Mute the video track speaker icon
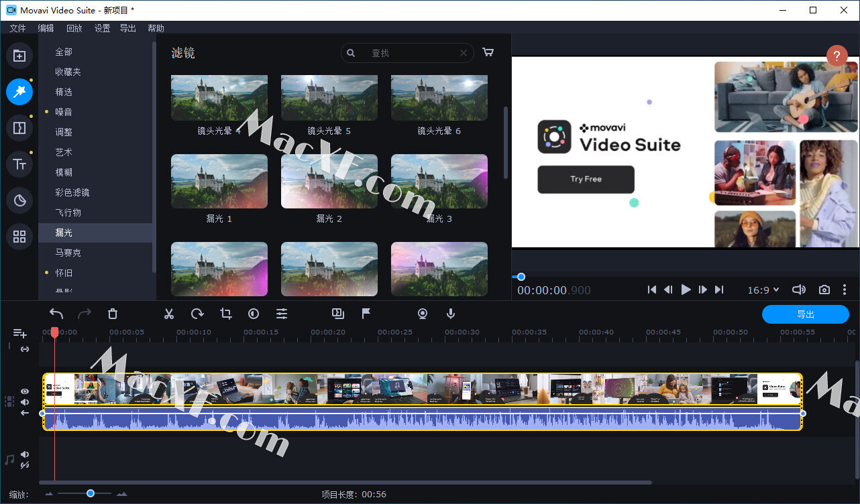 click(x=24, y=402)
